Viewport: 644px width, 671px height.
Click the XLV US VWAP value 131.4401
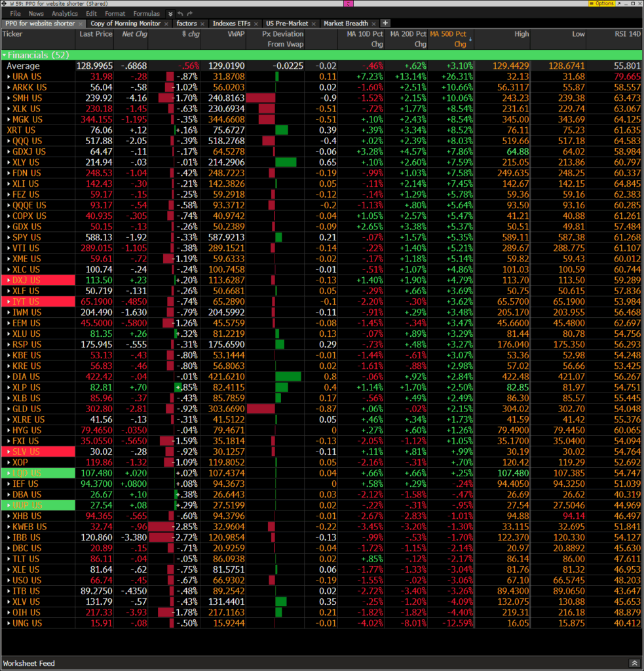click(227, 602)
